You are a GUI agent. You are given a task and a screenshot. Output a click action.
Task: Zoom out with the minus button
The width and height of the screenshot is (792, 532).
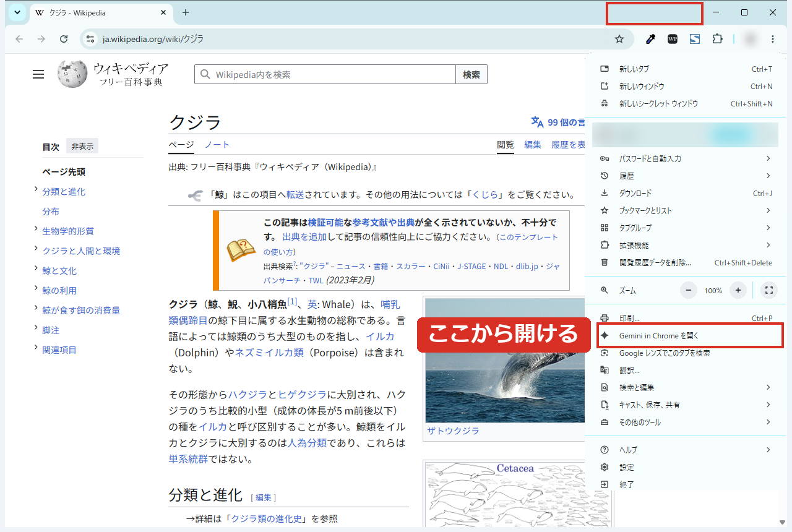click(689, 290)
